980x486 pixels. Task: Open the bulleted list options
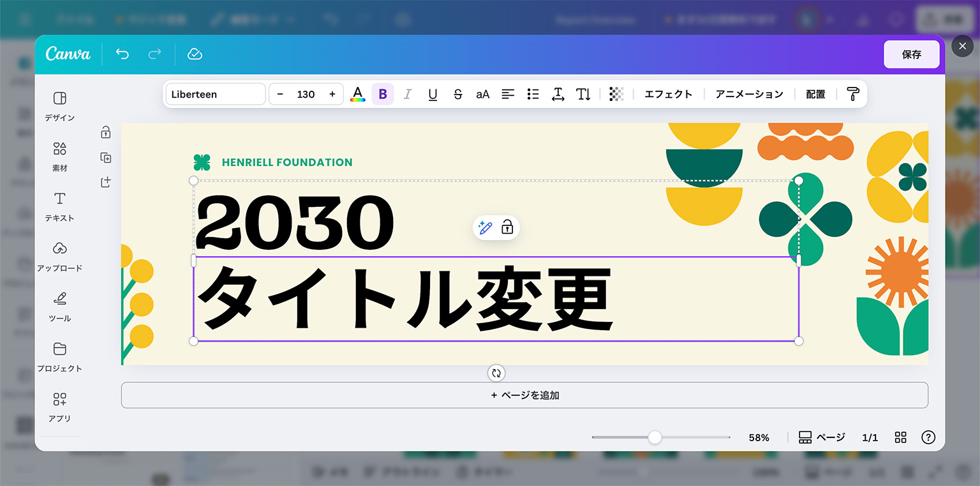point(533,95)
